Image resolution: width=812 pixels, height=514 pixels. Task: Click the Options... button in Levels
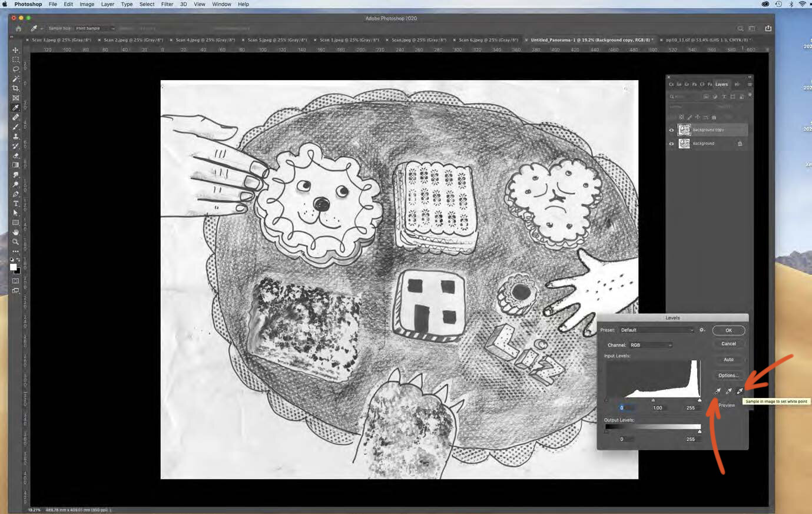tap(728, 376)
